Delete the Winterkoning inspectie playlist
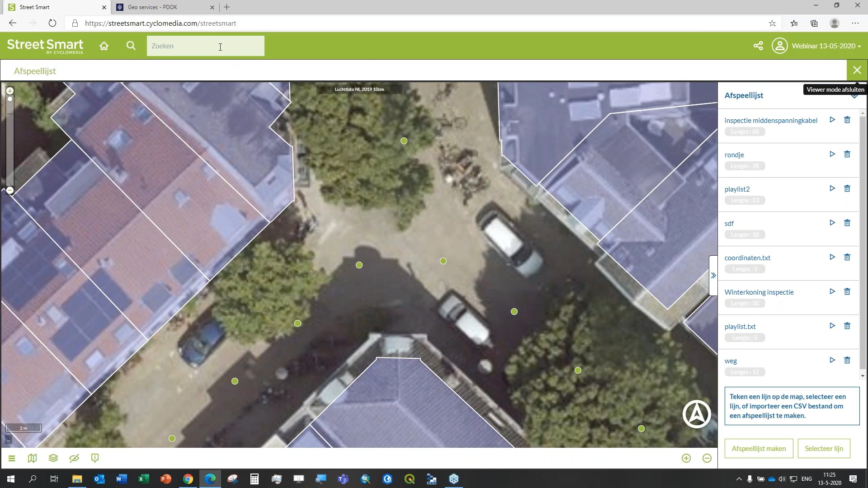 tap(847, 291)
